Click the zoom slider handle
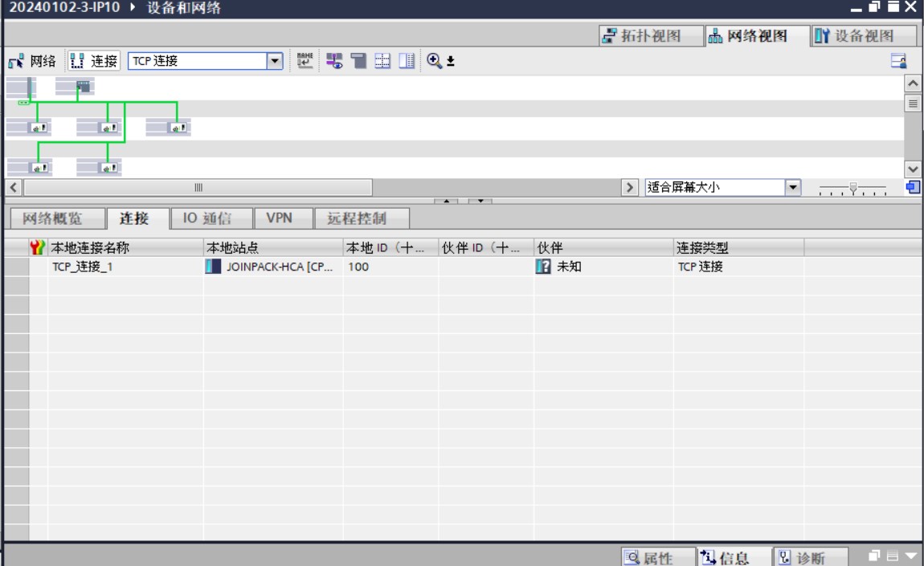Viewport: 924px width, 566px height. (x=853, y=188)
